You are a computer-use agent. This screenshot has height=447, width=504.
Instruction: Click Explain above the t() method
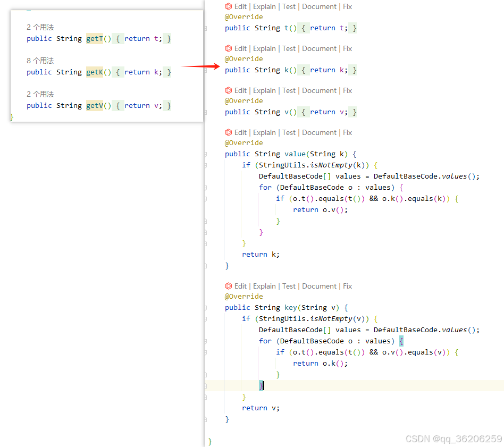(x=264, y=6)
